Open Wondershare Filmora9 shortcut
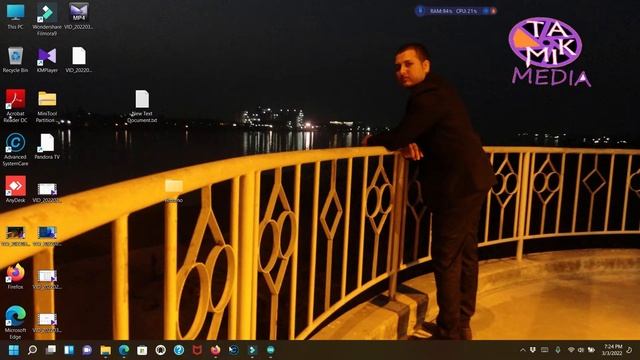Viewport: 640px width, 360px height. pos(47,19)
